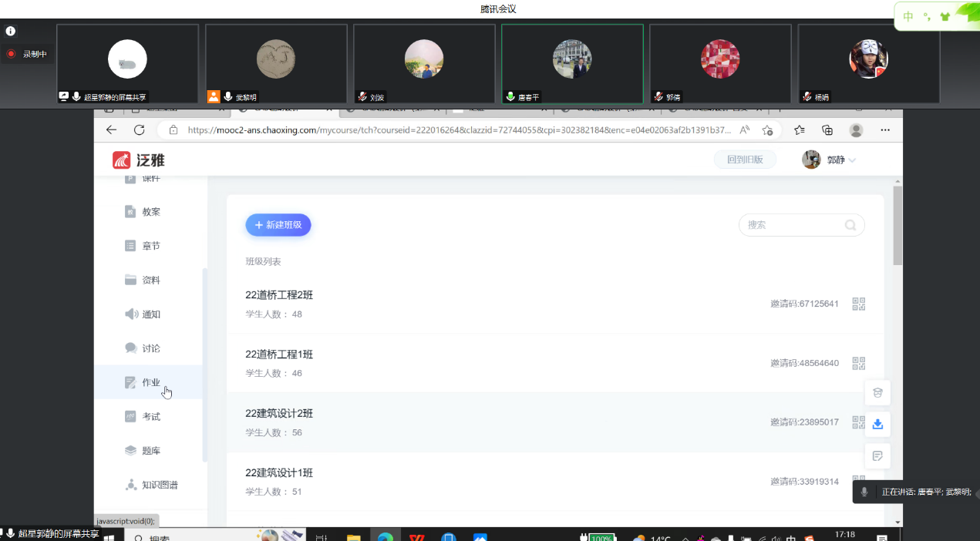The image size is (980, 541).
Task: Click the 回到旧版 button
Action: pos(745,160)
